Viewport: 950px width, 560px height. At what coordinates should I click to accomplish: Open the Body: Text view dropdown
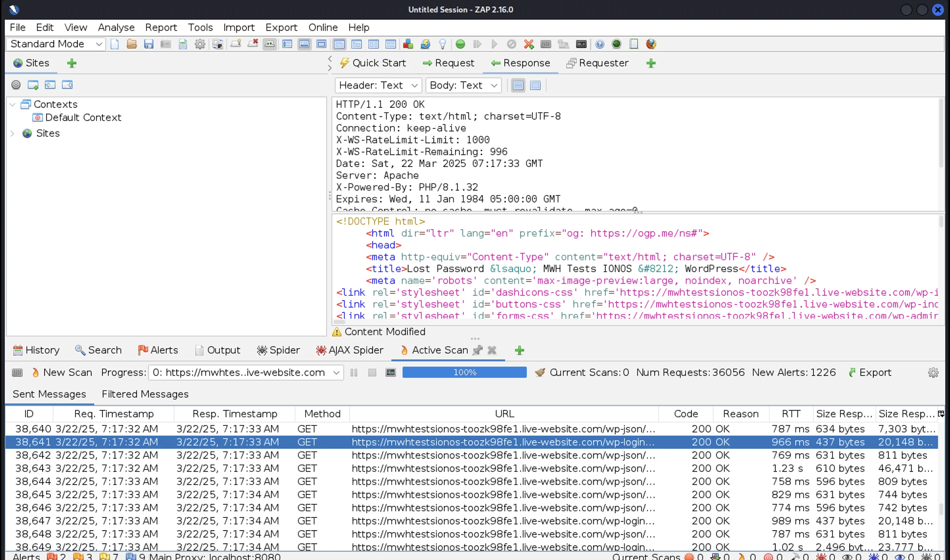coord(463,86)
